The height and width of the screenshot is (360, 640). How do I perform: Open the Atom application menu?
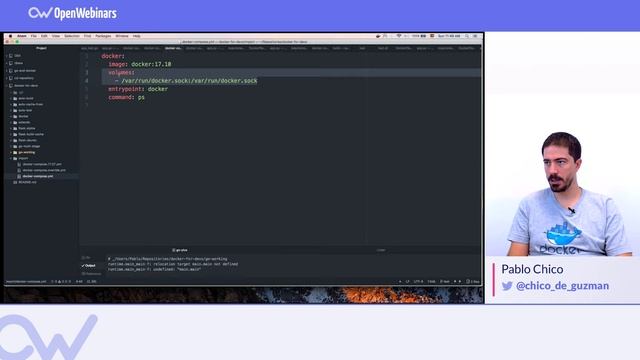tap(22, 36)
